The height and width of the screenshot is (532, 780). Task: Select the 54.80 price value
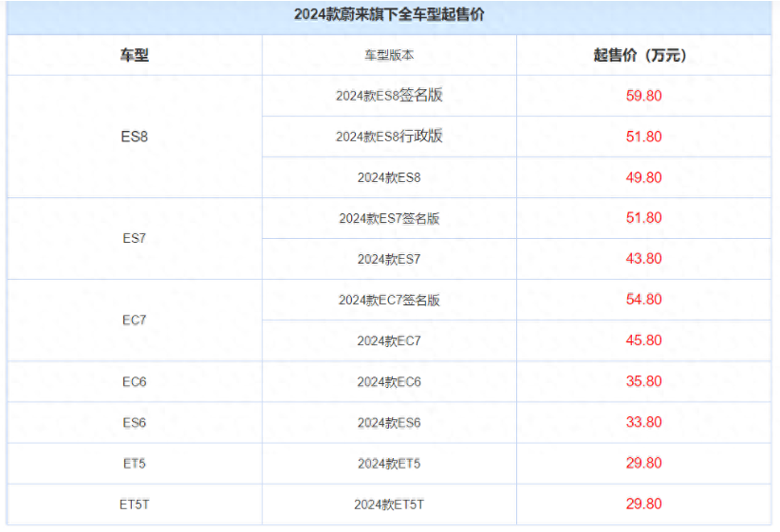[643, 300]
